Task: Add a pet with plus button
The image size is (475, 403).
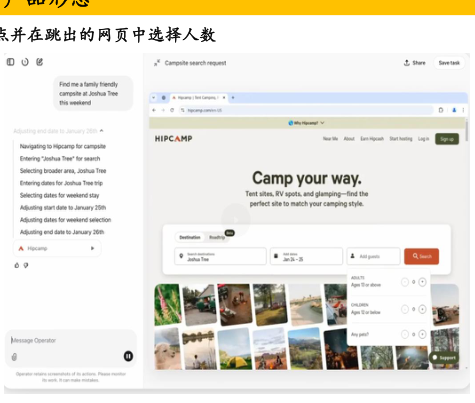Action: coord(422,334)
